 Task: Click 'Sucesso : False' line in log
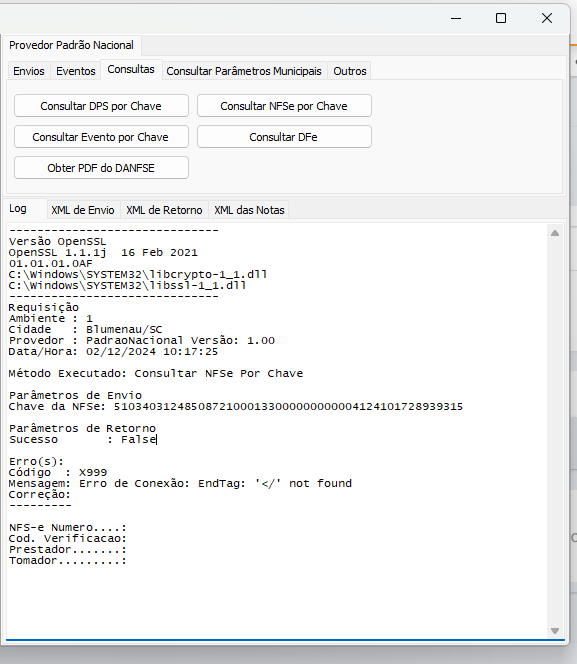tap(83, 440)
